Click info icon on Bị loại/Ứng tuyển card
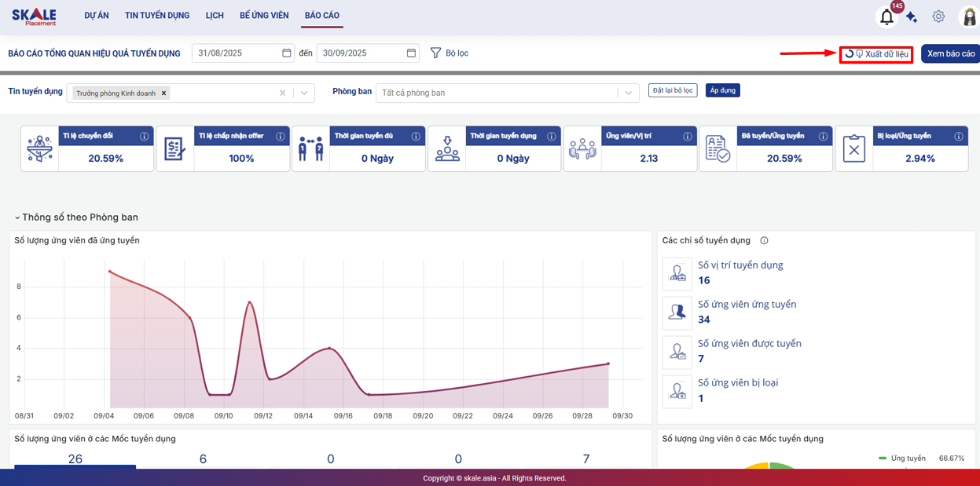This screenshot has width=980, height=486. tap(958, 136)
